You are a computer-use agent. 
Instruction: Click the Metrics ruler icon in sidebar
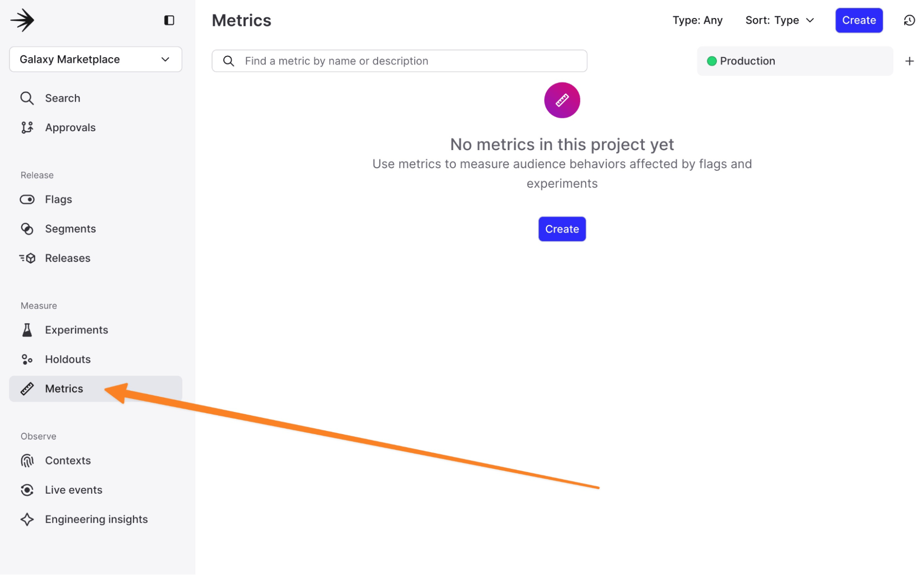point(27,389)
